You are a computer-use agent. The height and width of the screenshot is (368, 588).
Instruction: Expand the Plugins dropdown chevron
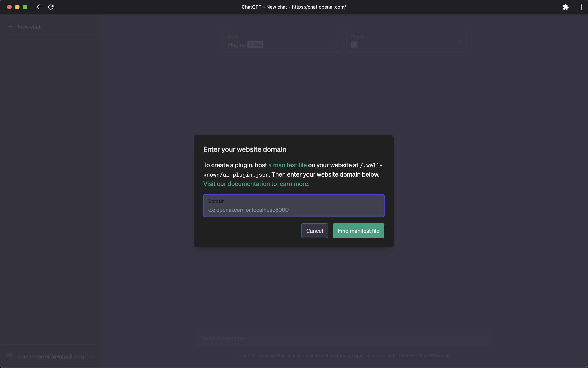coord(460,41)
